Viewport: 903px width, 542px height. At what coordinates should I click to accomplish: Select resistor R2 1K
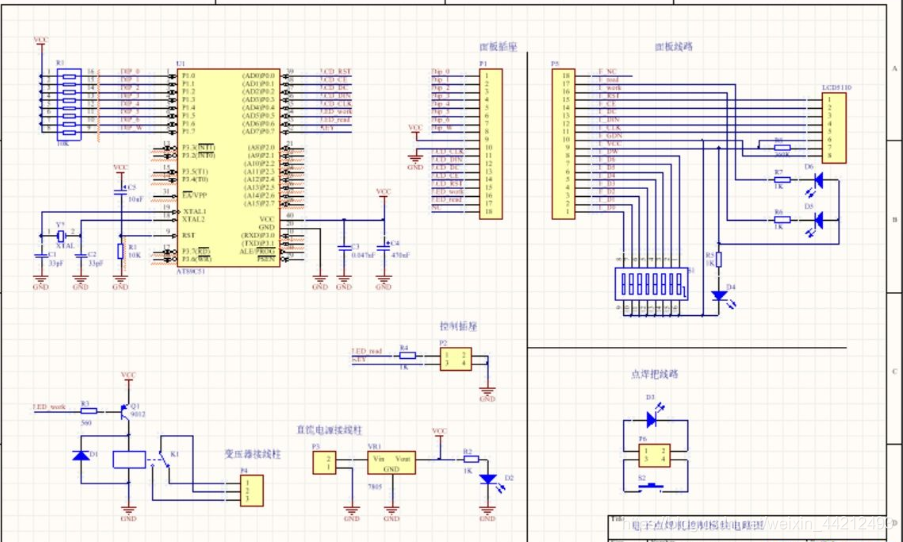pos(471,459)
